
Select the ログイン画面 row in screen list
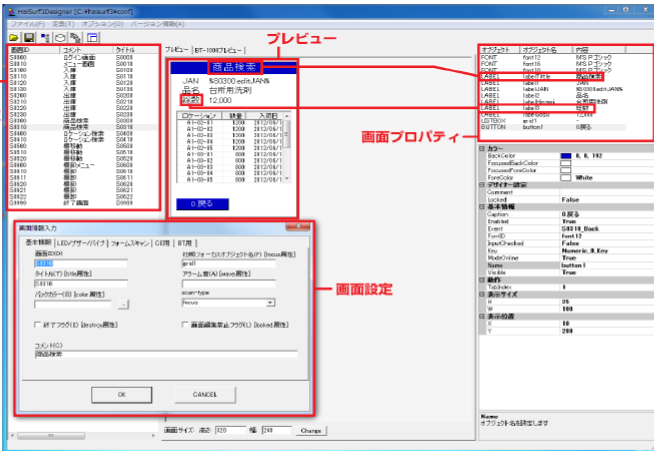coord(83,58)
